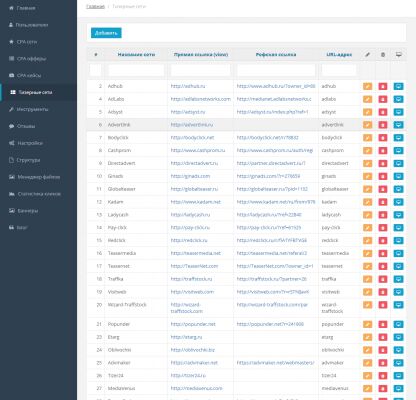View the Redclick row
Screen dimensions: 416x400
[x=398, y=241]
